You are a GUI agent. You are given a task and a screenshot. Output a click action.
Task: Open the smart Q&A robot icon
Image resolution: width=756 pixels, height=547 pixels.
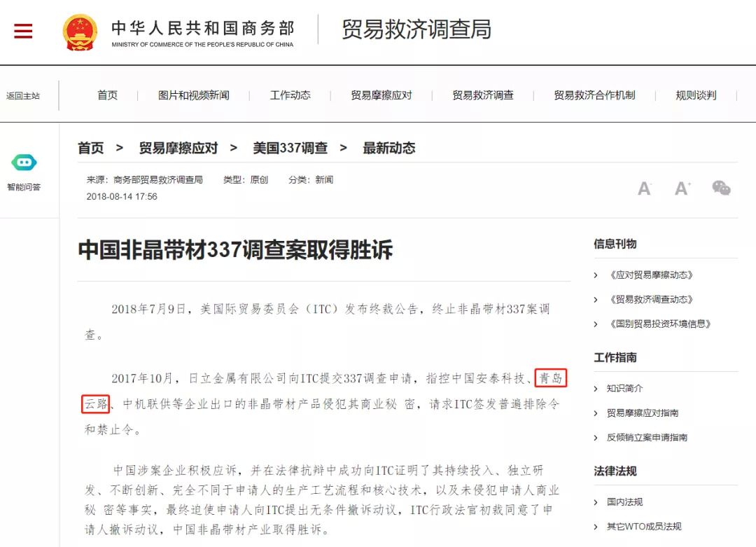click(24, 162)
